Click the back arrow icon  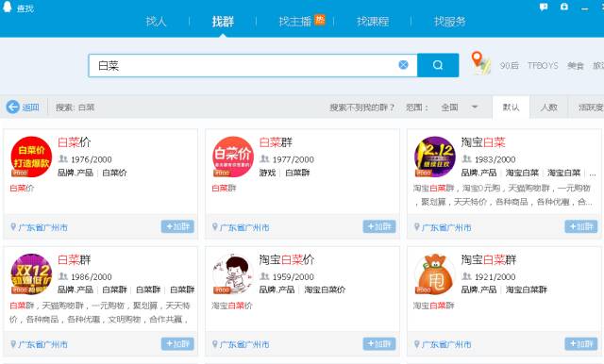click(12, 107)
